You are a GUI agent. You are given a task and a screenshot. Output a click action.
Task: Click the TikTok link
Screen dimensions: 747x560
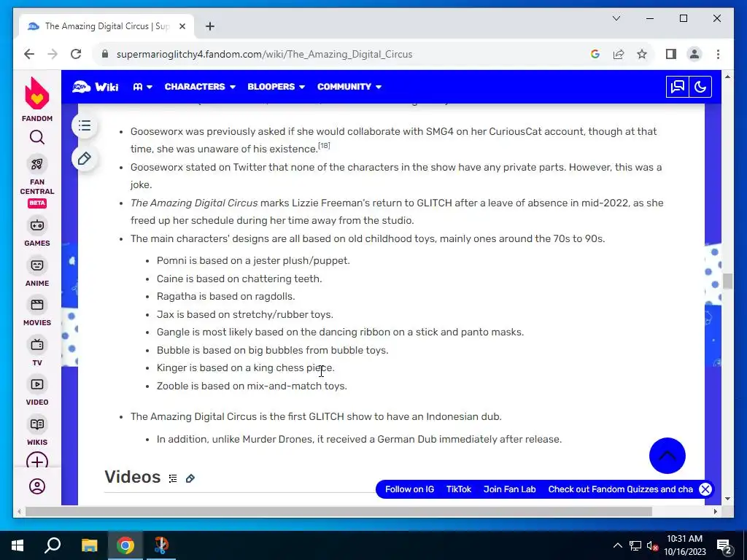[458, 489]
